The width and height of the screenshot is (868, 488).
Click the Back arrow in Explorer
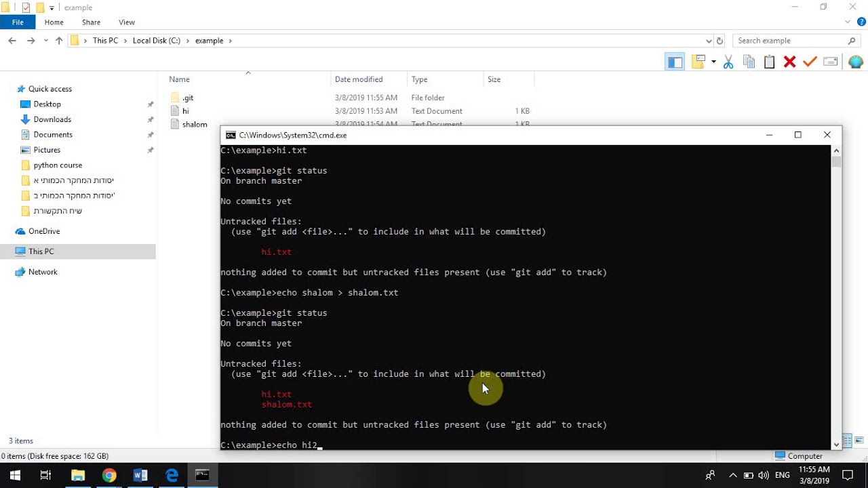[12, 41]
